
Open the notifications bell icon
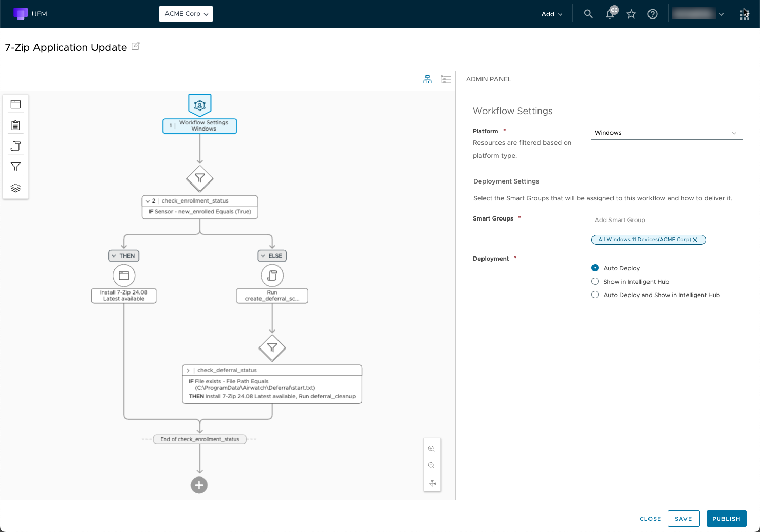[x=610, y=14]
